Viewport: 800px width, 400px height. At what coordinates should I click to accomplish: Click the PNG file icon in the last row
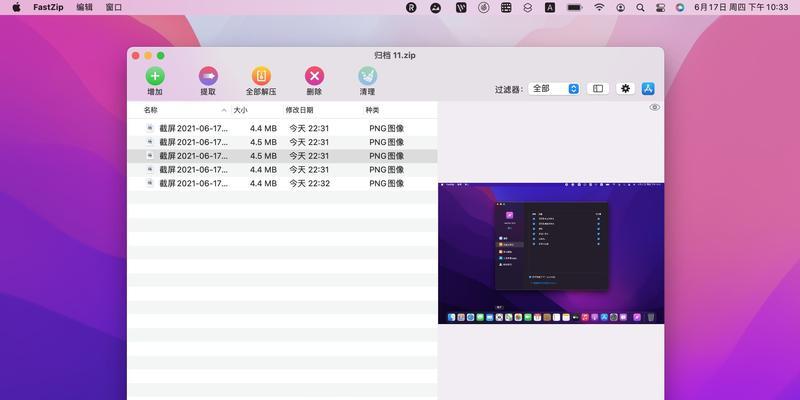click(149, 183)
